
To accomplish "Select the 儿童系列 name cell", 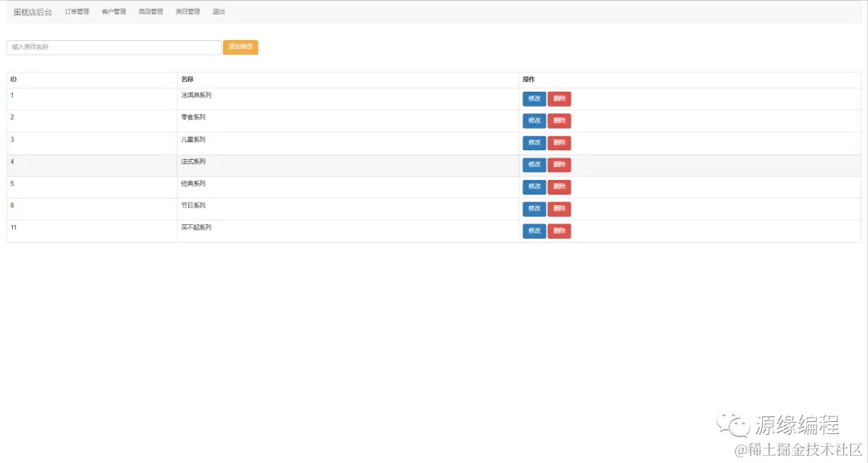I will coord(348,143).
